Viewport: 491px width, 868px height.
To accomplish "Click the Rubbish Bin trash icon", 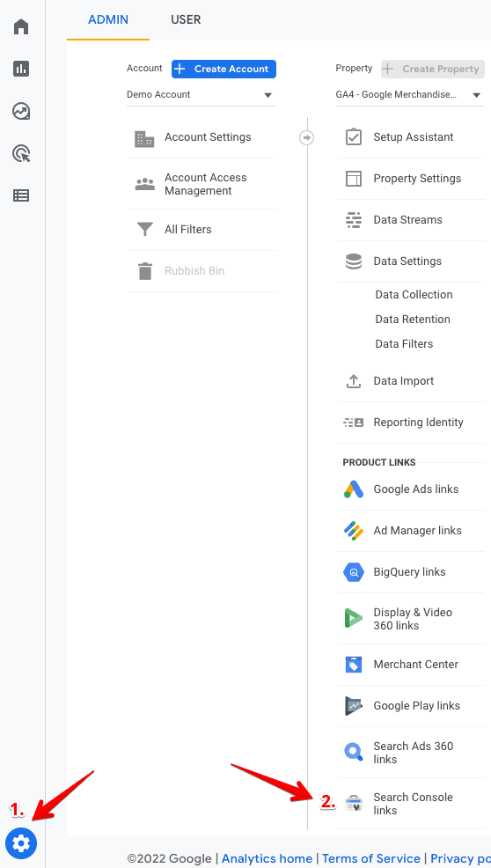I will tap(144, 271).
